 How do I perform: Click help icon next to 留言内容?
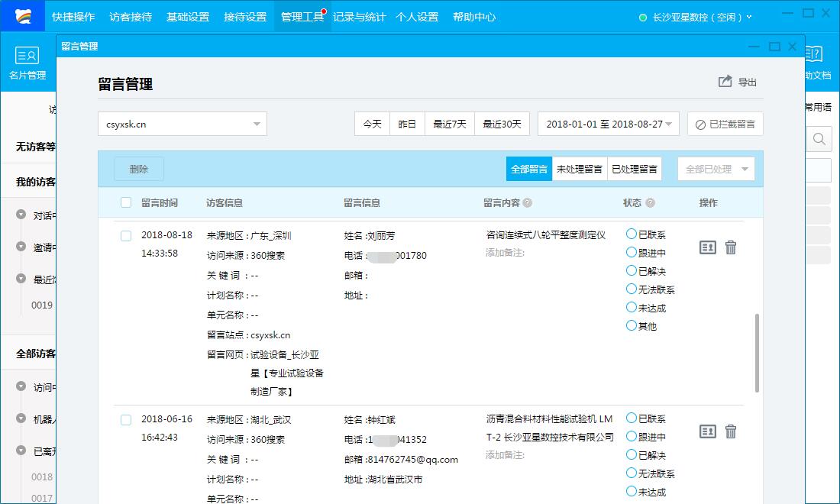pyautogui.click(x=527, y=202)
